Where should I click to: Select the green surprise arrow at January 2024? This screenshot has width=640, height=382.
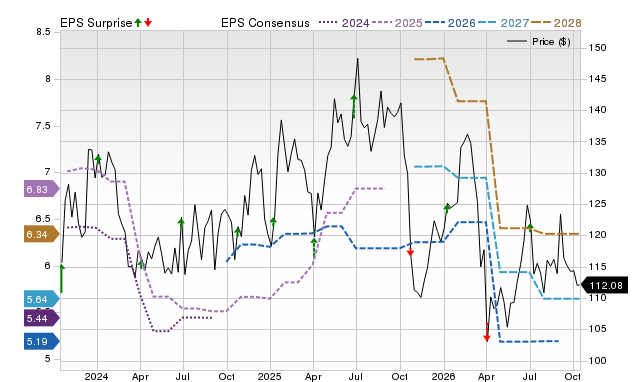98,159
